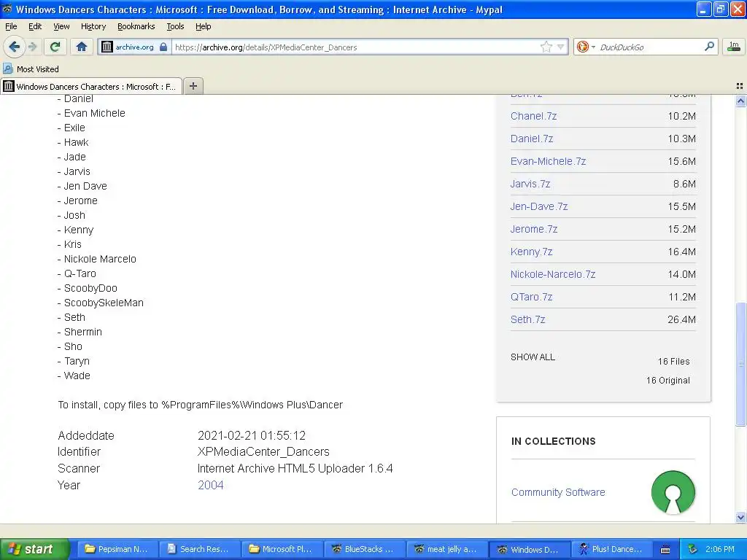The width and height of the screenshot is (747, 560).
Task: Reload the page with the refresh icon
Action: tap(55, 47)
